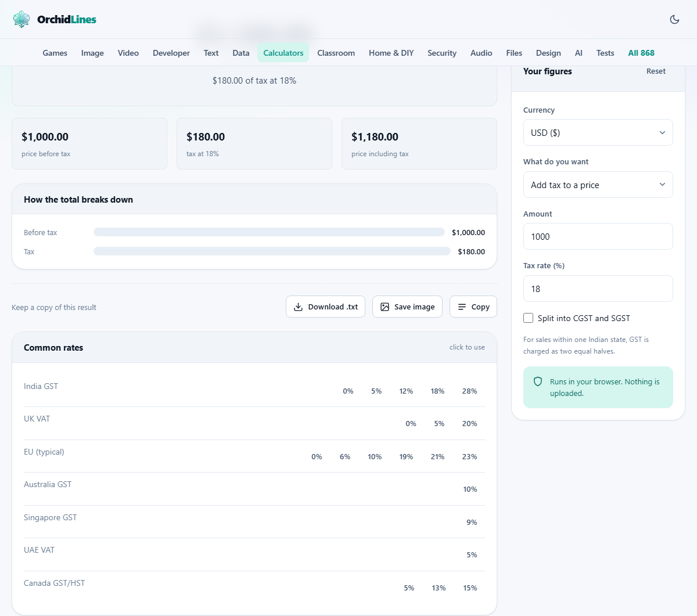The height and width of the screenshot is (616, 697).
Task: Click the How the total breaks down heading
Action: click(78, 200)
